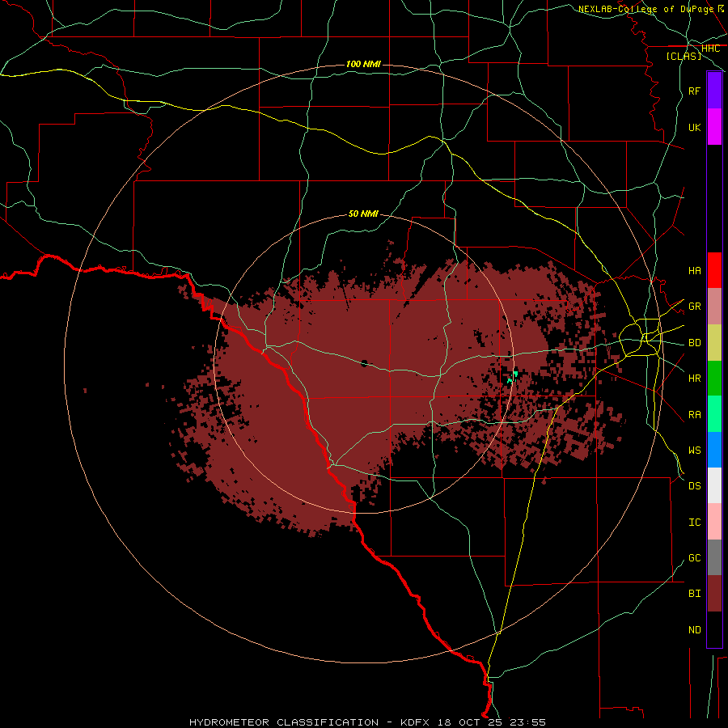Click the 23:55 timestamp

coord(527,722)
